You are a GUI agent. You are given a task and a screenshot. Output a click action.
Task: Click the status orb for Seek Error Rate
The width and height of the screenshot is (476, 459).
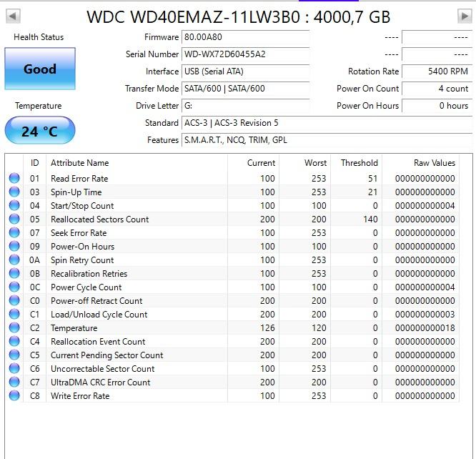click(14, 232)
